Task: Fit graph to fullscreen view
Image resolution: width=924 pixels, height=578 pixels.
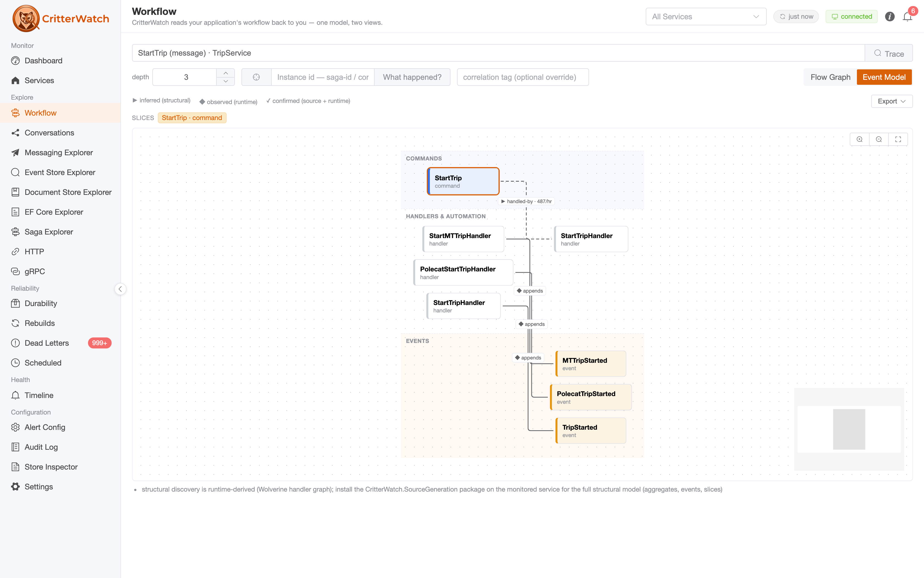Action: tap(898, 140)
